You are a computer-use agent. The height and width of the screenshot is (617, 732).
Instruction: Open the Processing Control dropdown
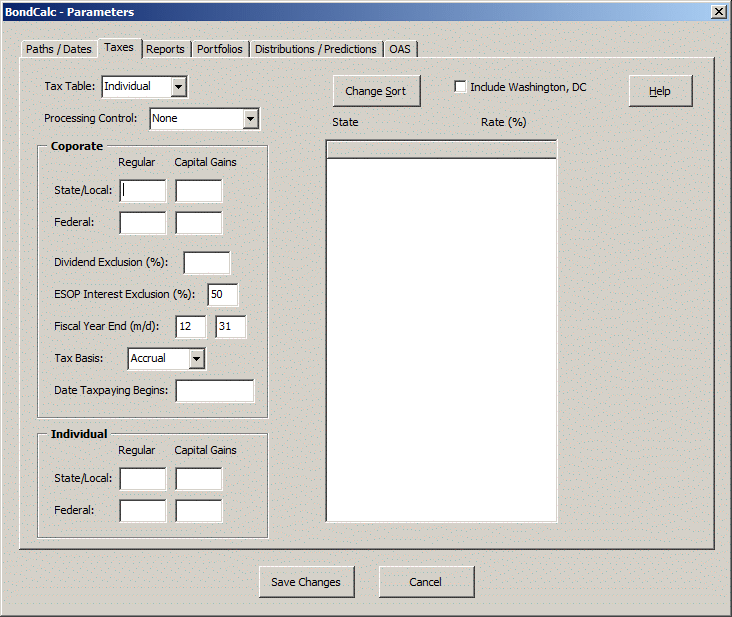(250, 119)
